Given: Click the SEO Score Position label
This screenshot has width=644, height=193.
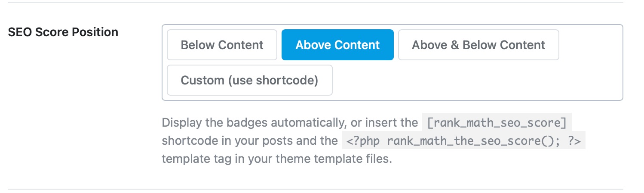Looking at the screenshot, I should (x=63, y=32).
